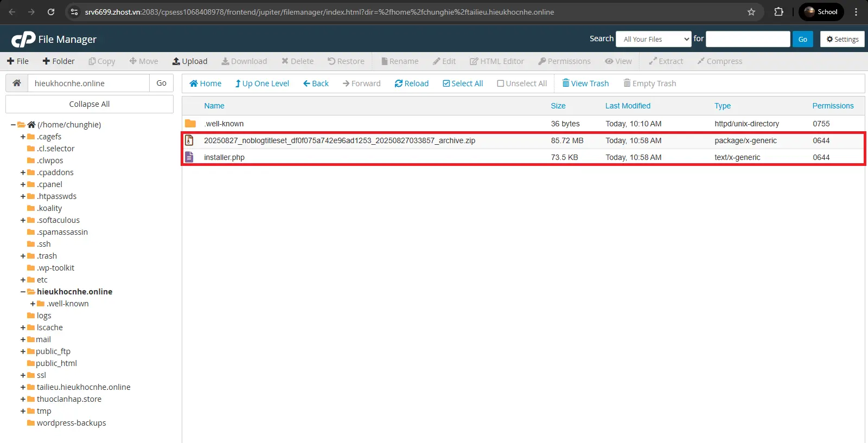Toggle the Unselect All checkbox
Image resolution: width=868 pixels, height=443 pixels.
click(x=500, y=84)
